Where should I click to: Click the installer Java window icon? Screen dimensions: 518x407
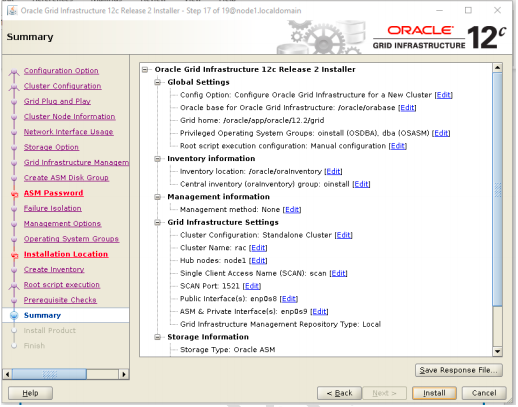(12, 11)
